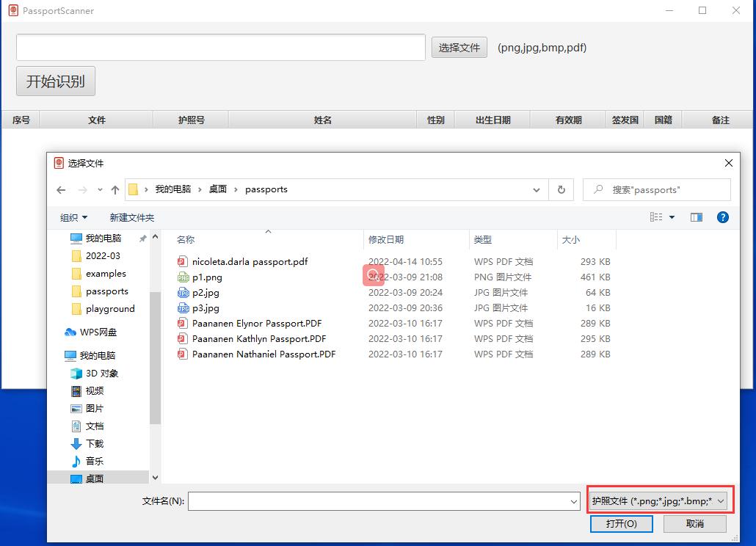The width and height of the screenshot is (756, 546).
Task: Expand chevron after 桌面 breadcrumb
Action: click(236, 189)
